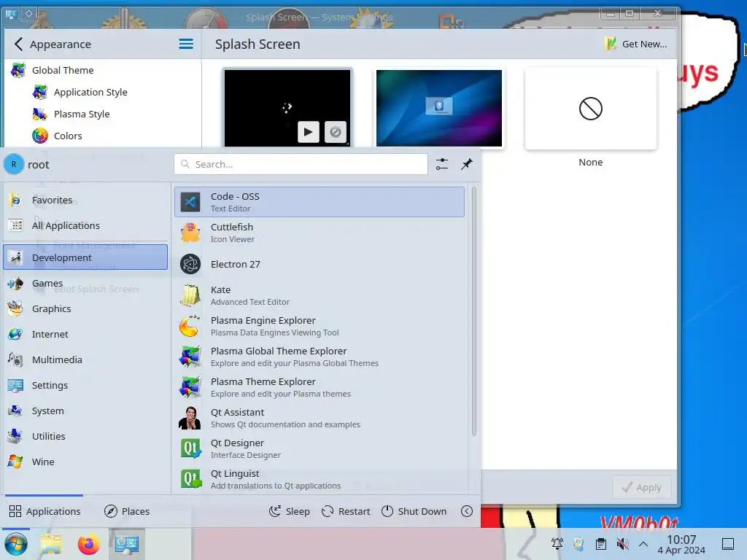The image size is (747, 560).
Task: Open file manager from taskbar
Action: [x=51, y=544]
